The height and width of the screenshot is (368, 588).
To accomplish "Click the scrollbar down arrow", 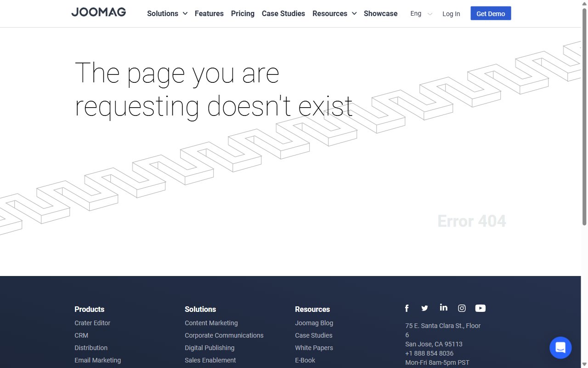I will pos(584,364).
